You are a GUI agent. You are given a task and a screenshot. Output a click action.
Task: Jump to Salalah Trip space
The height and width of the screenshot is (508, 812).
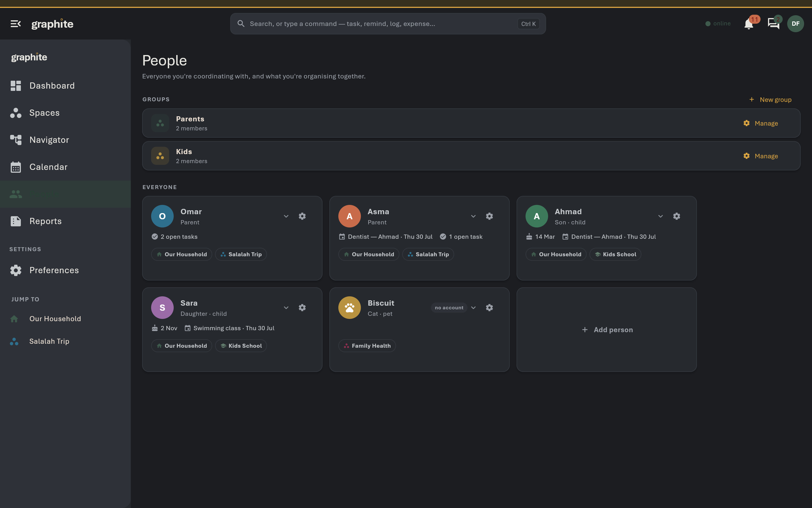[65, 341]
